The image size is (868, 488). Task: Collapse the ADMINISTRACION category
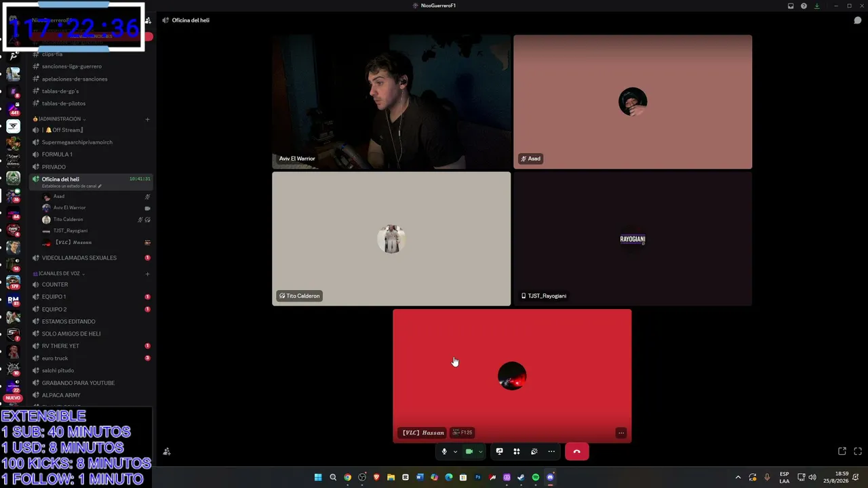pos(60,119)
